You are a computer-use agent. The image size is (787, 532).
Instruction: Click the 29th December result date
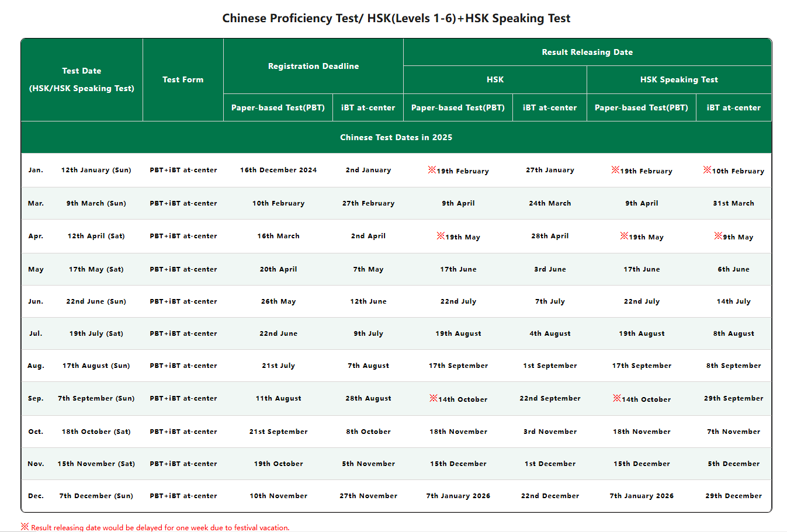(x=733, y=496)
